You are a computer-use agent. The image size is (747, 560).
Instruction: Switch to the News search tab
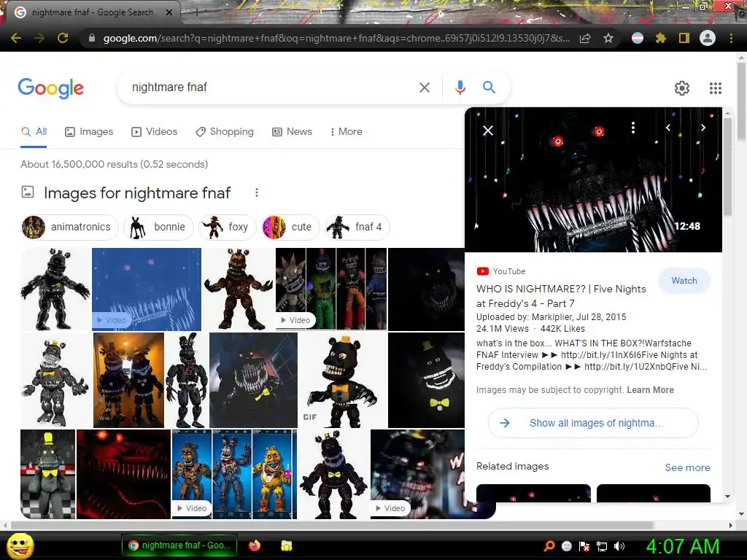click(x=292, y=132)
